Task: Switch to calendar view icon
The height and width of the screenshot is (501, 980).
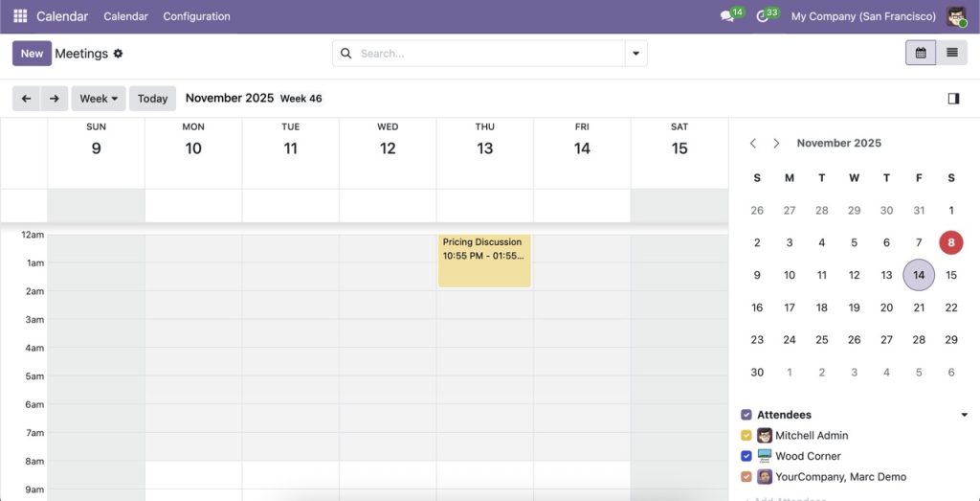Action: click(921, 53)
